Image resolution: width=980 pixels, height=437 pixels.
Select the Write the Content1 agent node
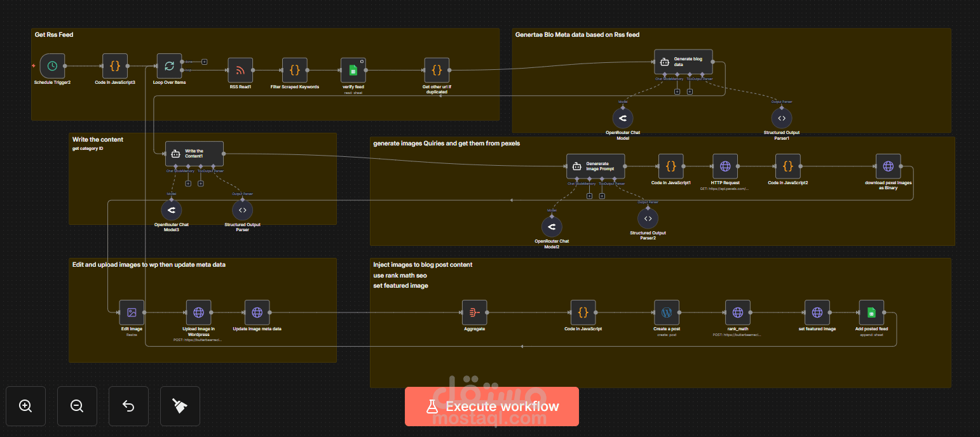(194, 154)
